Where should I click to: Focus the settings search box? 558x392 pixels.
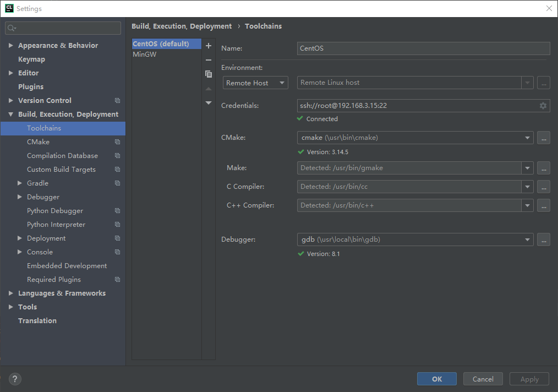point(63,28)
